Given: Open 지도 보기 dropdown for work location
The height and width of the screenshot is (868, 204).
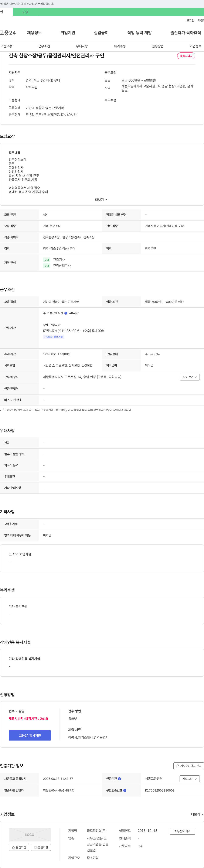Looking at the screenshot, I should click(190, 377).
